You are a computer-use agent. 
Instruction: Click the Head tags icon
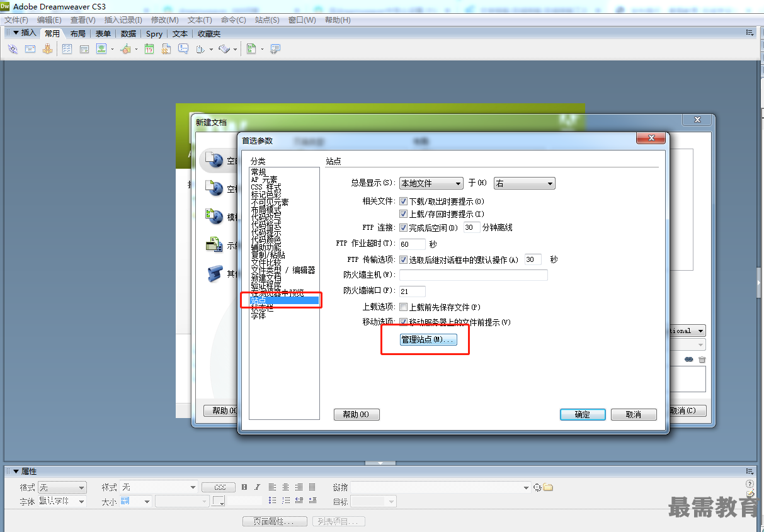(x=200, y=49)
